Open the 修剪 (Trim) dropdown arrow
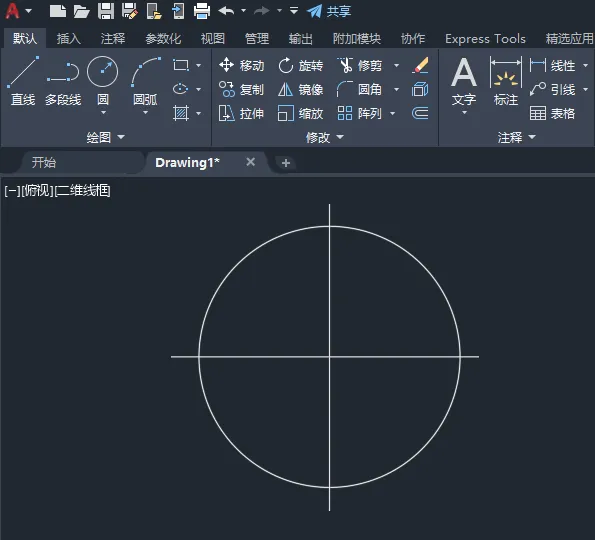Screen dimensions: 595x540 click(x=397, y=66)
